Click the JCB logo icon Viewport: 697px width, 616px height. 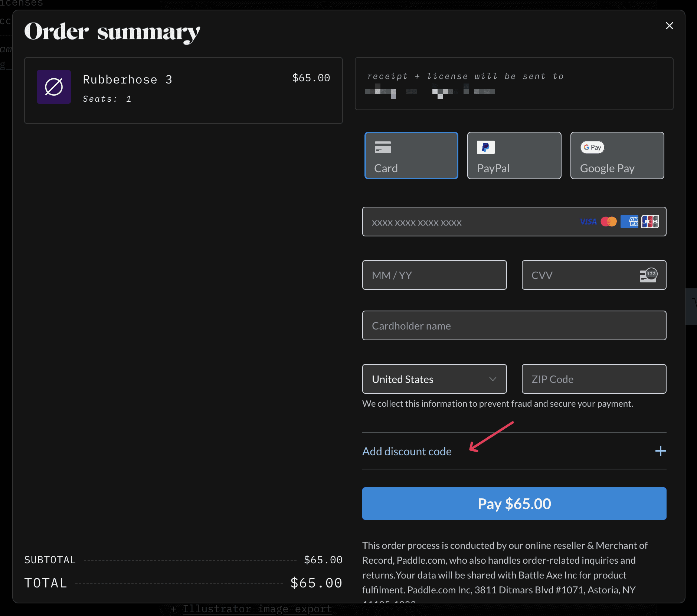650,222
